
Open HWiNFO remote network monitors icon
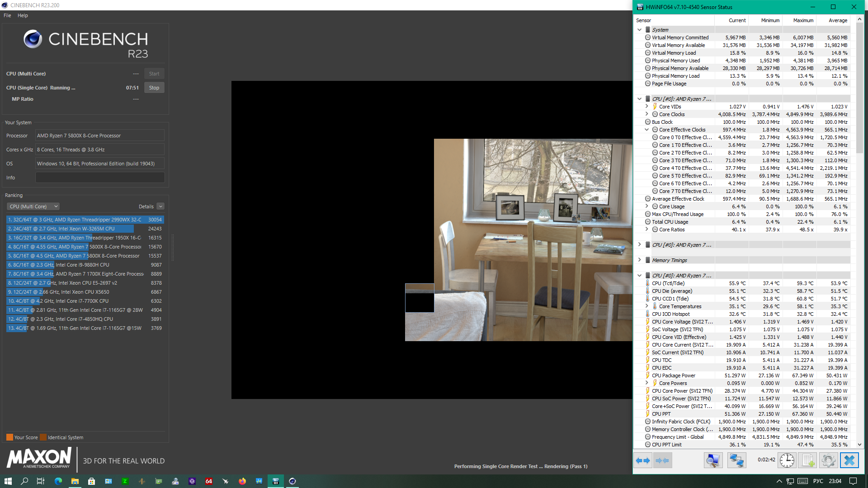coord(736,460)
